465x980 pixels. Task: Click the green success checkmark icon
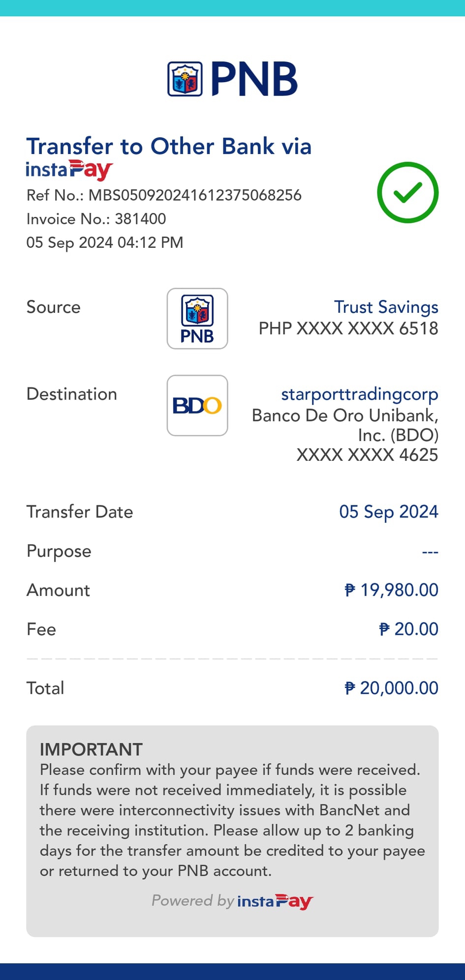[x=407, y=192]
